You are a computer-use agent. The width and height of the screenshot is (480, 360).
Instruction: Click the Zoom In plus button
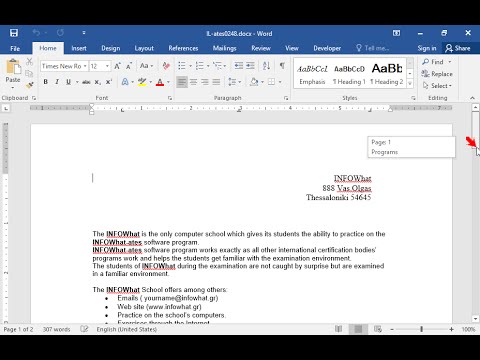point(451,329)
